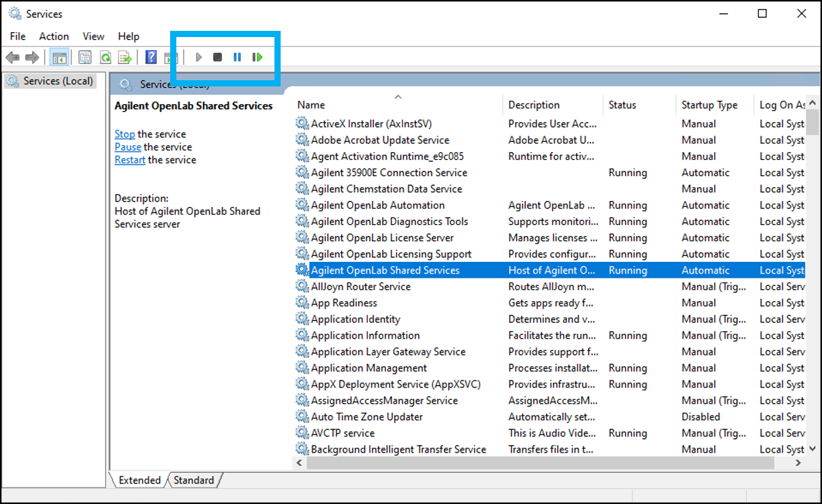Screen dimensions: 822x504
Task: Click gear icon of Application Management row
Action: 302,368
